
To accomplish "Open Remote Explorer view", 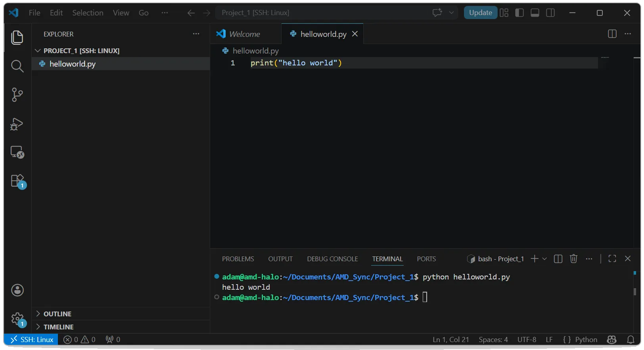I will [x=17, y=152].
